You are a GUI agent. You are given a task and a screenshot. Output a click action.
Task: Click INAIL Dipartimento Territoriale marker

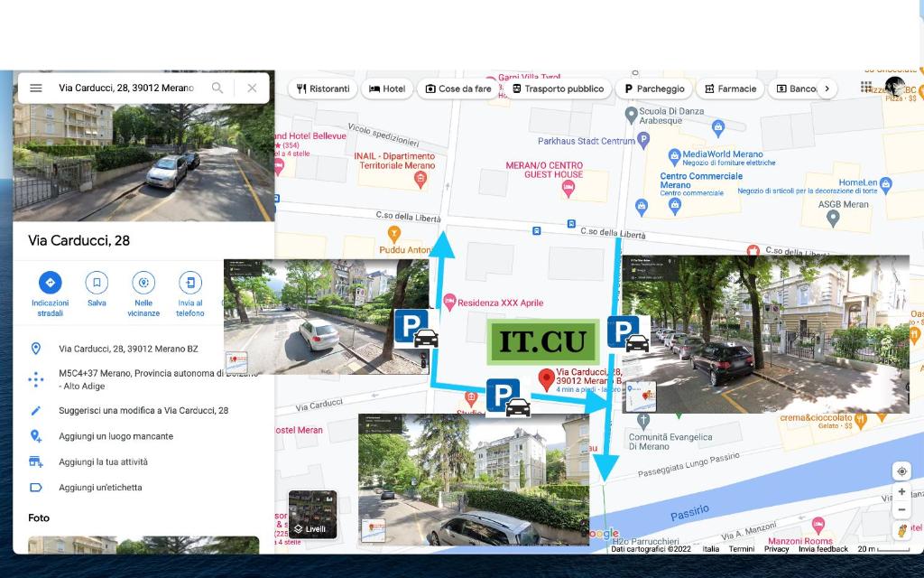click(x=420, y=180)
